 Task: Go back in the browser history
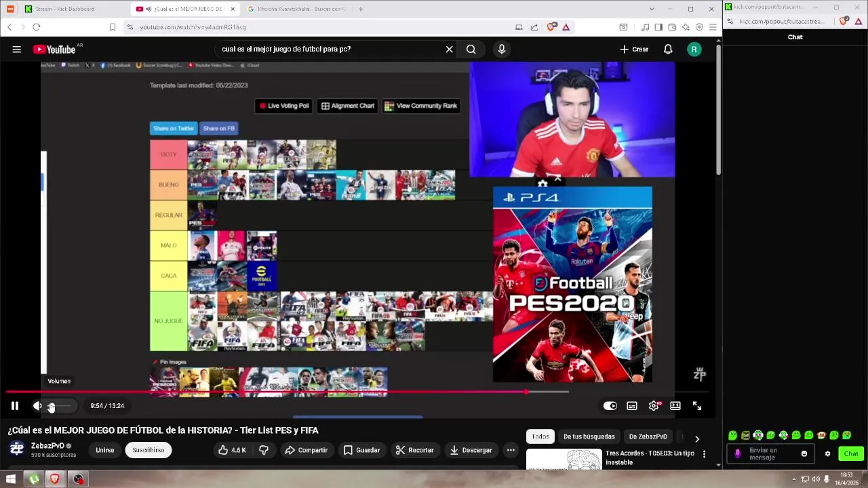tap(9, 27)
